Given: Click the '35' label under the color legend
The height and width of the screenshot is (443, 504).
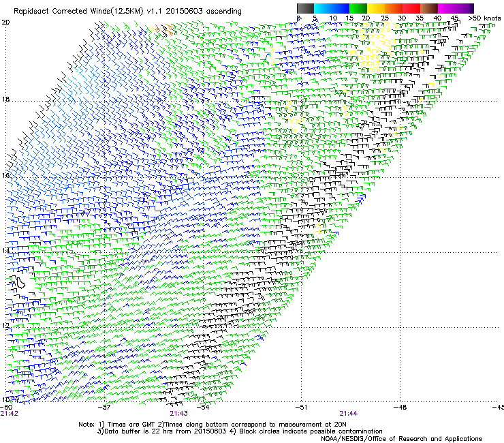Looking at the screenshot, I should pos(420,18).
